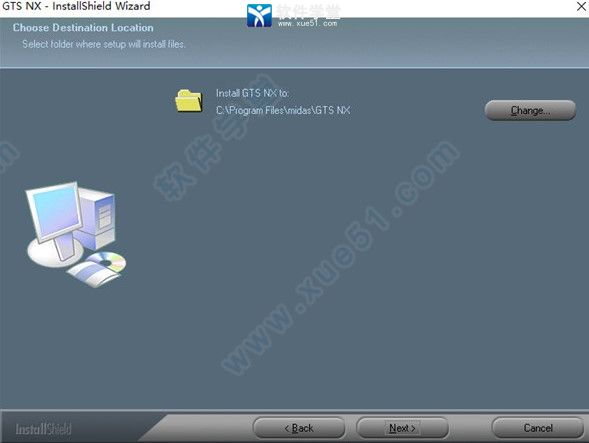Close the InstallShield Wizard window

tap(581, 6)
